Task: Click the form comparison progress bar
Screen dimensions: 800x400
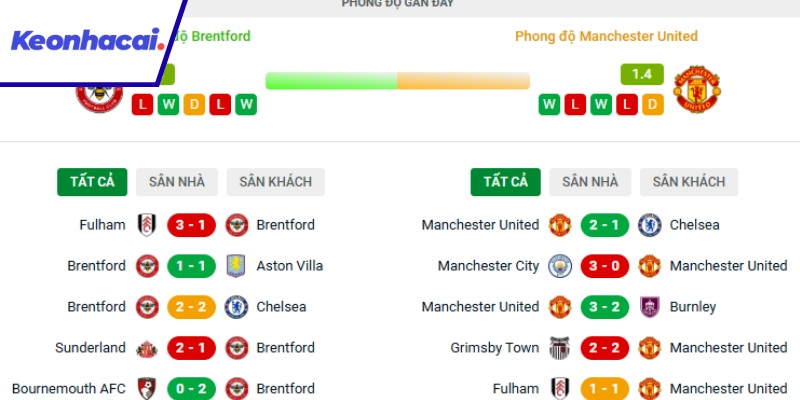Action: pyautogui.click(x=397, y=81)
